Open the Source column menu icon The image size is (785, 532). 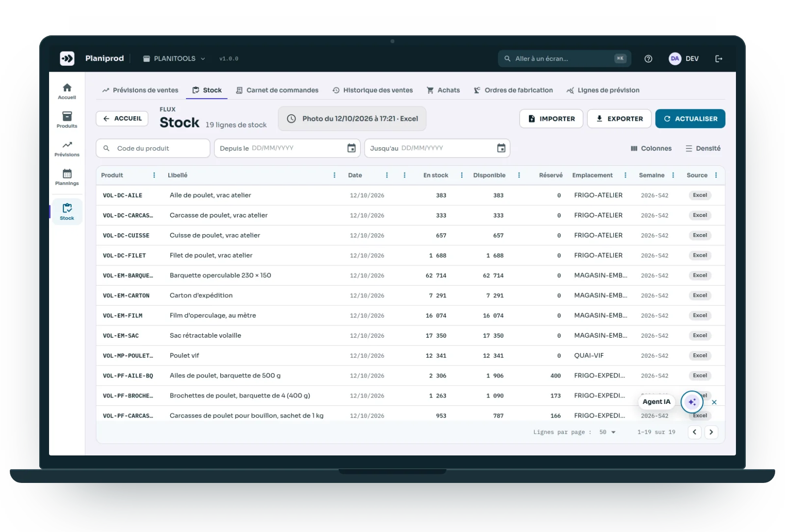[x=716, y=175]
